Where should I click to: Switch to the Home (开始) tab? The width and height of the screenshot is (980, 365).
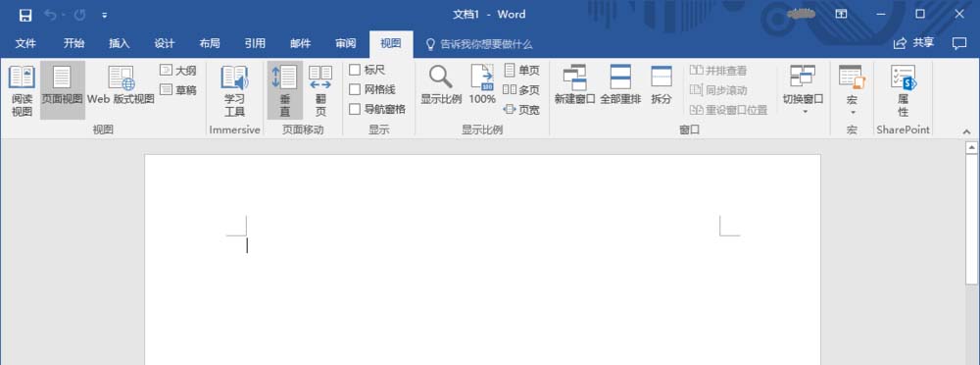(x=73, y=44)
